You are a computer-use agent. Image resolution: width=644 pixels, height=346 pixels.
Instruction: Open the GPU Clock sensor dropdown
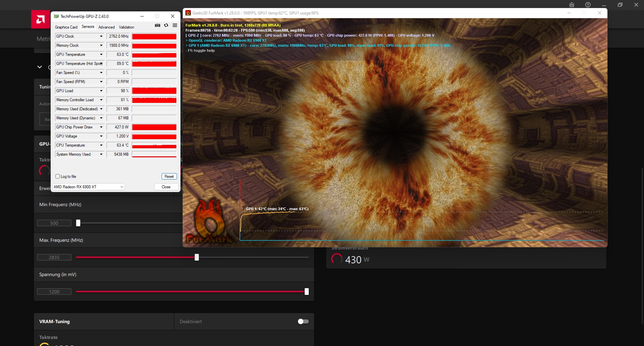point(101,36)
